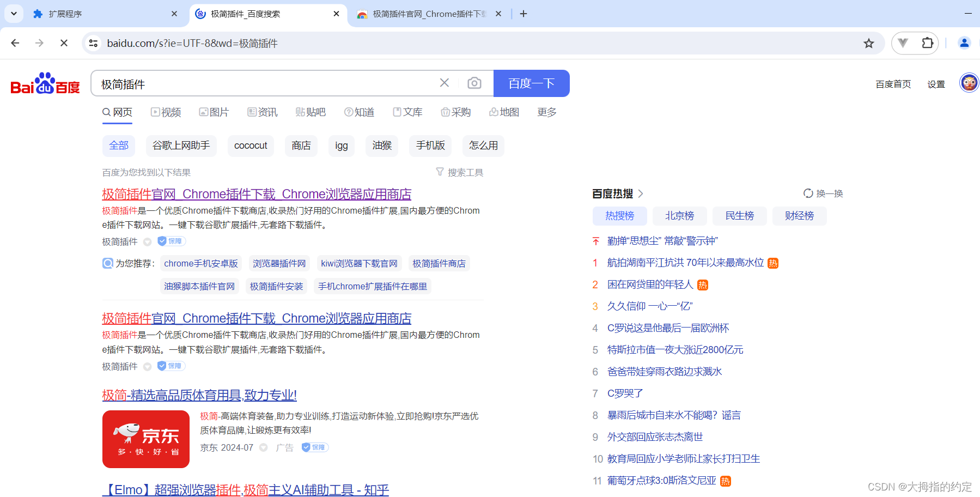The height and width of the screenshot is (497, 980).
Task: Go forward to the next page
Action: tap(39, 43)
